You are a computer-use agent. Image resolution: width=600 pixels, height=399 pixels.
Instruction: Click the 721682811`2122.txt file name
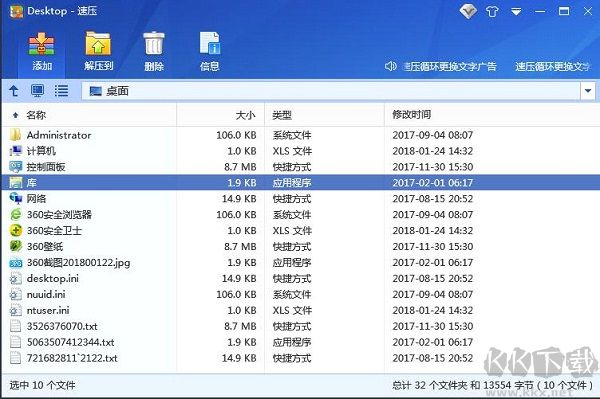point(72,358)
